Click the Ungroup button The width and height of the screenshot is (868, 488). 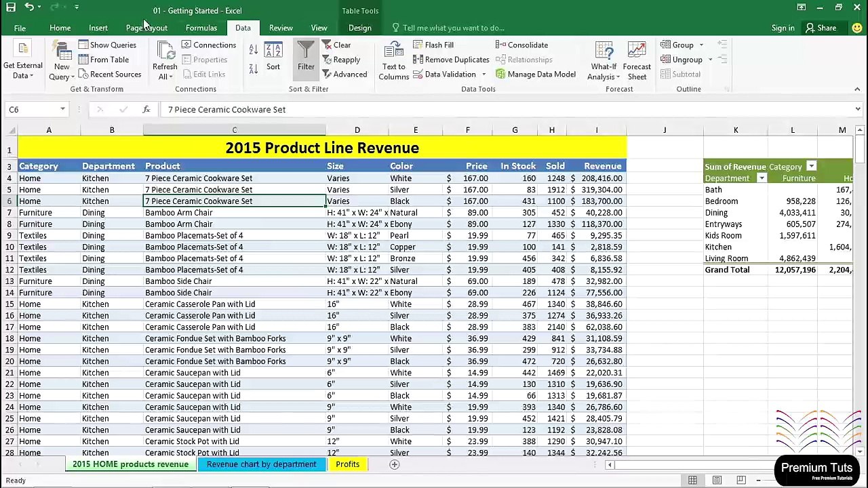(x=682, y=60)
